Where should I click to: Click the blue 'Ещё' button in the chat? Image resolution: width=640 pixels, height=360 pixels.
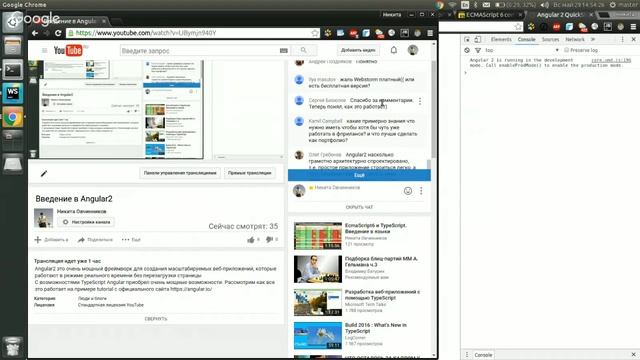[359, 175]
